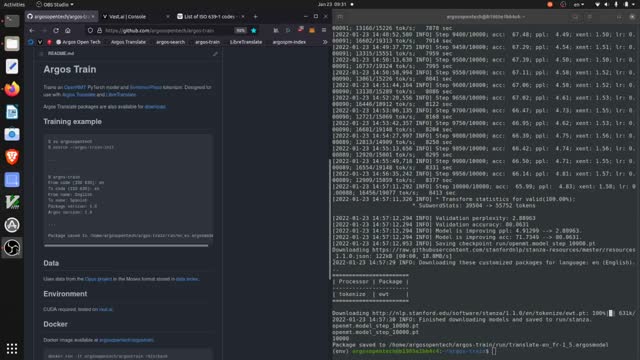Expand the terminal title dropdown

point(524,17)
